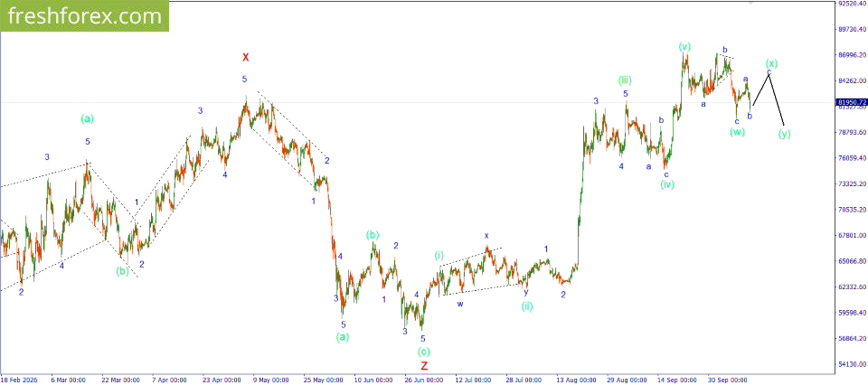Click the 65066.80 price axis label

[852, 261]
